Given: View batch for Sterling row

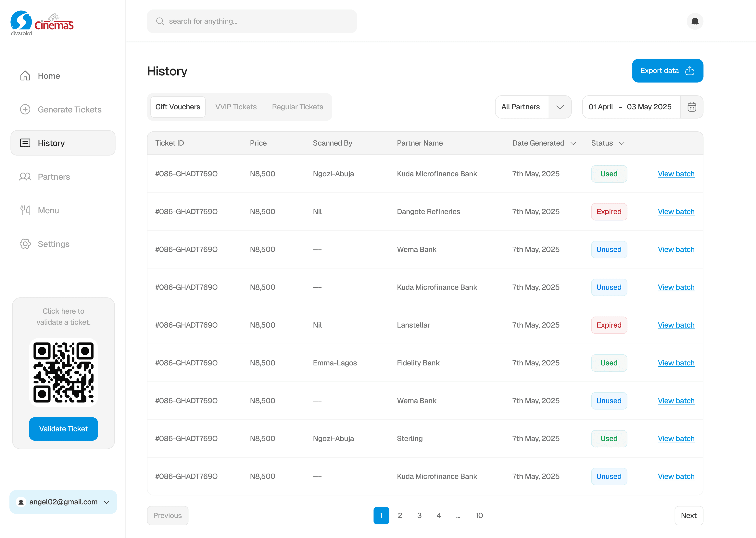Looking at the screenshot, I should pos(676,438).
